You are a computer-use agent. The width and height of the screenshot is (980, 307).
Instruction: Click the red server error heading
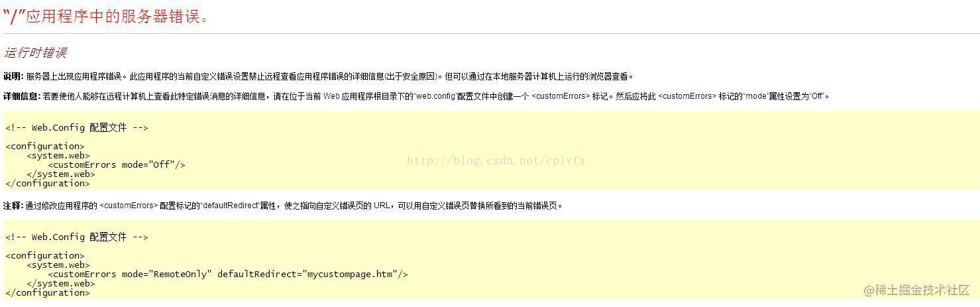click(x=107, y=17)
